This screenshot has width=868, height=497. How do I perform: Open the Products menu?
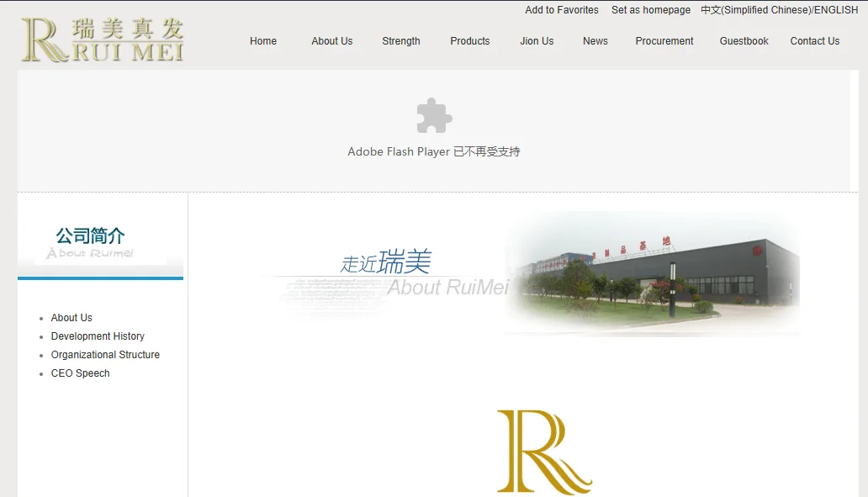click(469, 41)
